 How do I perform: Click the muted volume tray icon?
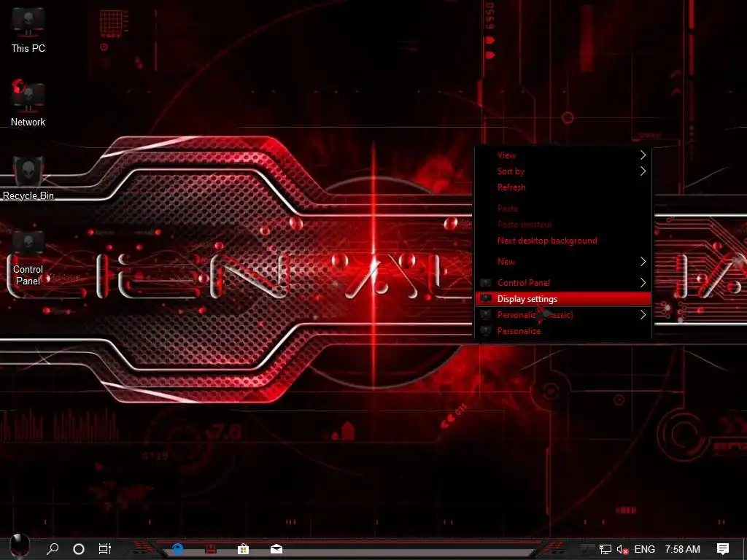tap(622, 549)
